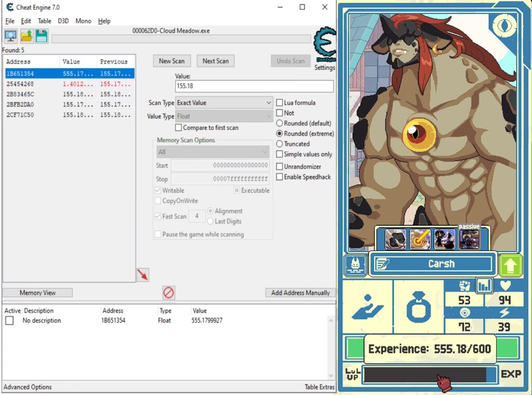Viewport: 532px width, 395px height.
Task: Open the process selector computer icon
Action: (10, 36)
